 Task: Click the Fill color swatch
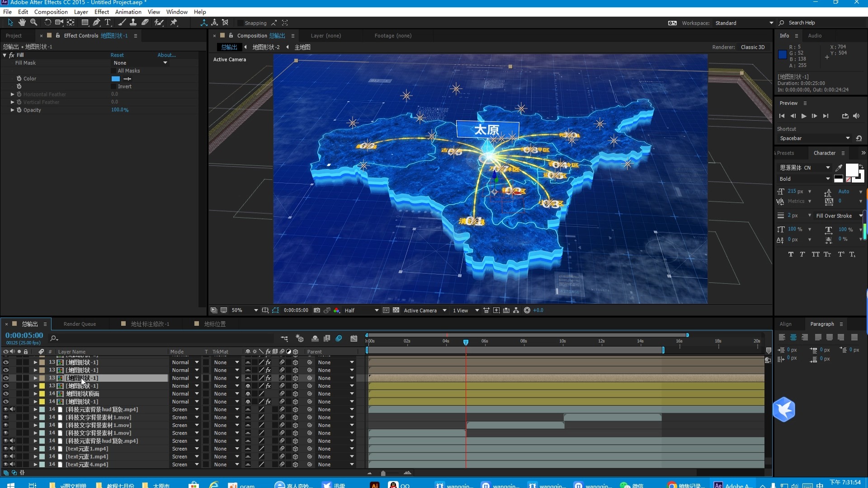point(116,79)
